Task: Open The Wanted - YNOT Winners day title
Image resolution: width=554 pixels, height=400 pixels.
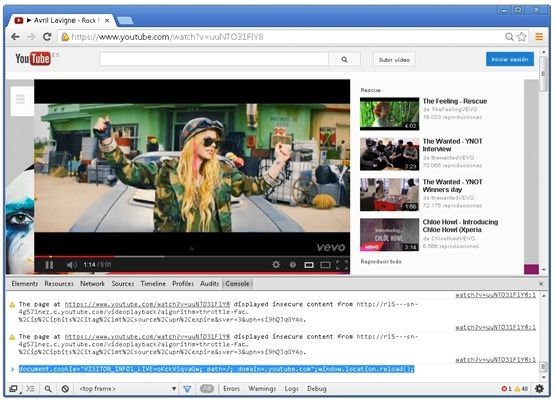Action: (x=452, y=186)
